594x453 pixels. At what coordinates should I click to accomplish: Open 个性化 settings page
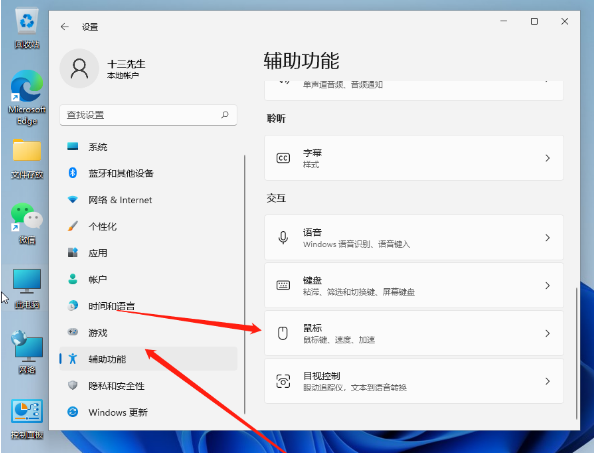(148, 226)
